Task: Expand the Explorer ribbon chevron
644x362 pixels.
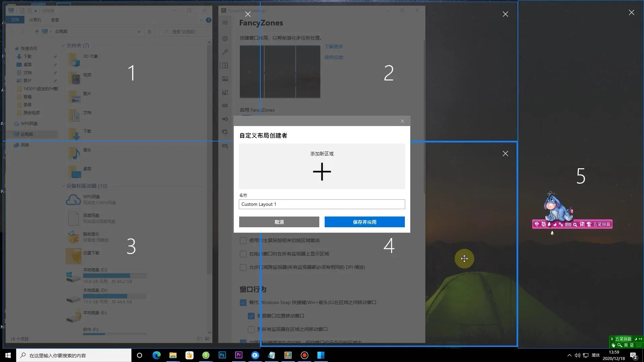Action: coord(201,20)
